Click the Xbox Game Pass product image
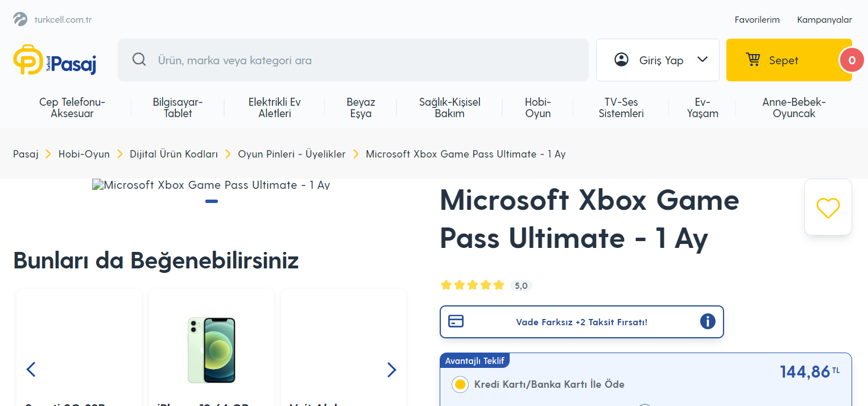Image resolution: width=868 pixels, height=406 pixels. [x=211, y=185]
